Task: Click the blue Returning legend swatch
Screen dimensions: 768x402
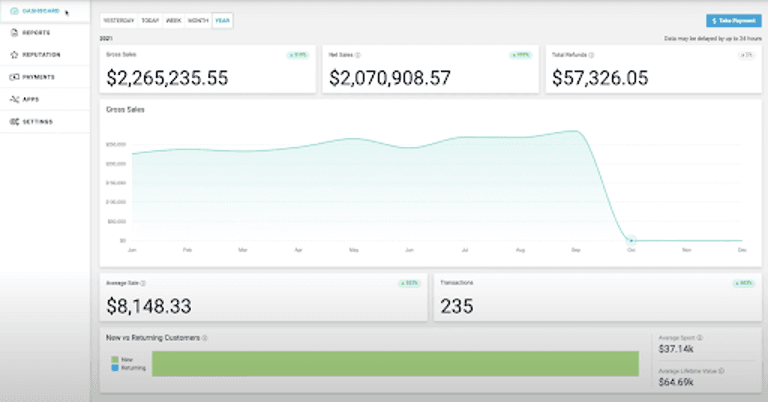Action: point(114,368)
